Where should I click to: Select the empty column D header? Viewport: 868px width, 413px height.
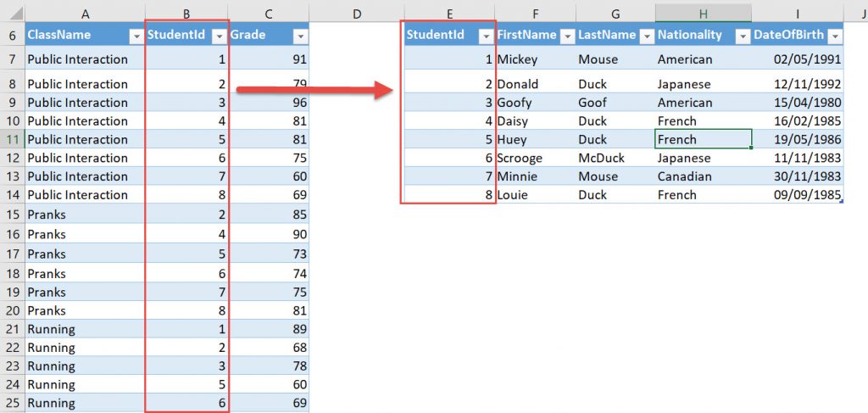(356, 13)
